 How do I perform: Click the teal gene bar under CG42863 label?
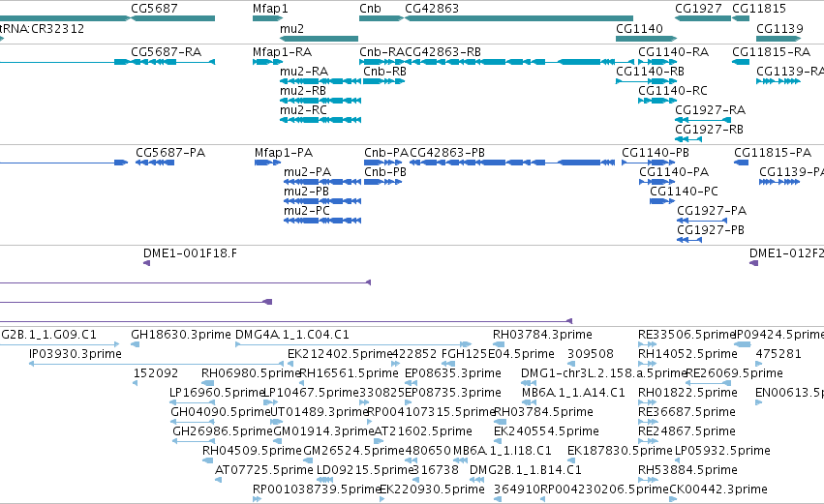[519, 18]
